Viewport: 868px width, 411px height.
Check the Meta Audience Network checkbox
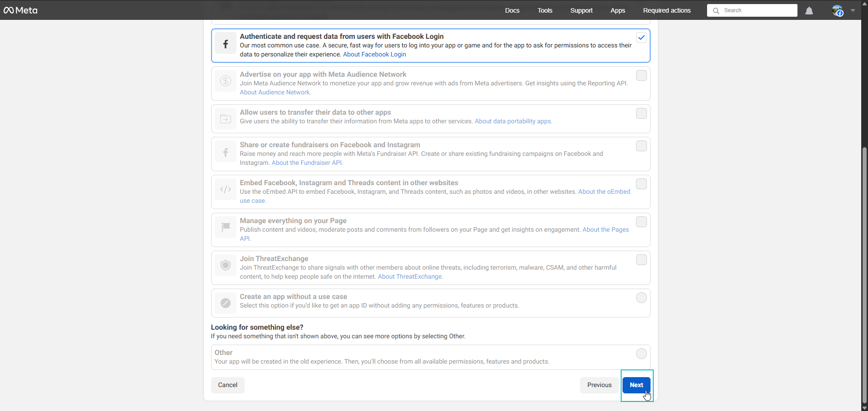tap(641, 75)
